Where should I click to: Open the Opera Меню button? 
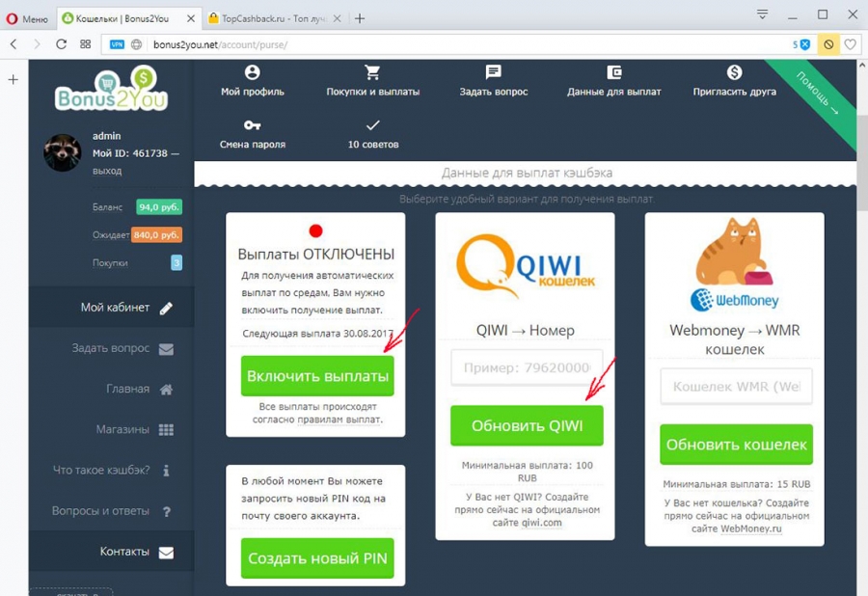coord(27,19)
